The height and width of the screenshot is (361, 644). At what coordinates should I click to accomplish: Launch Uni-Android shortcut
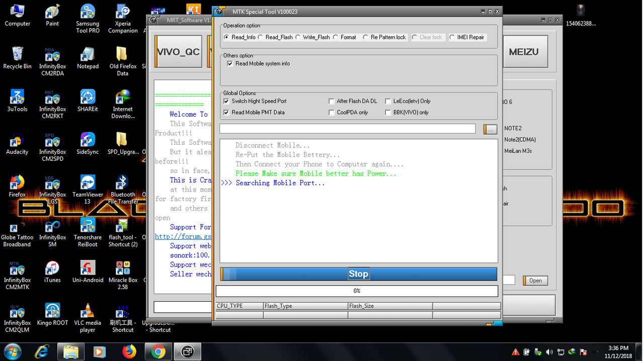click(88, 272)
